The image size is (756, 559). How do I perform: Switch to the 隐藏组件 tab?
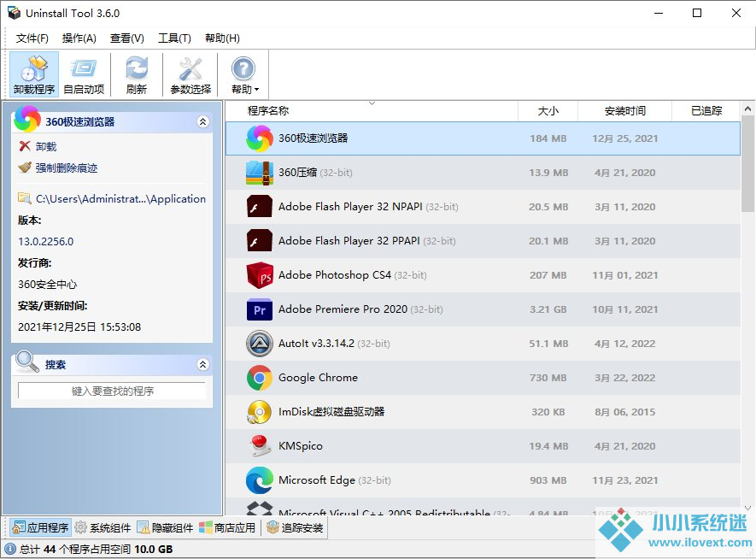[x=165, y=527]
